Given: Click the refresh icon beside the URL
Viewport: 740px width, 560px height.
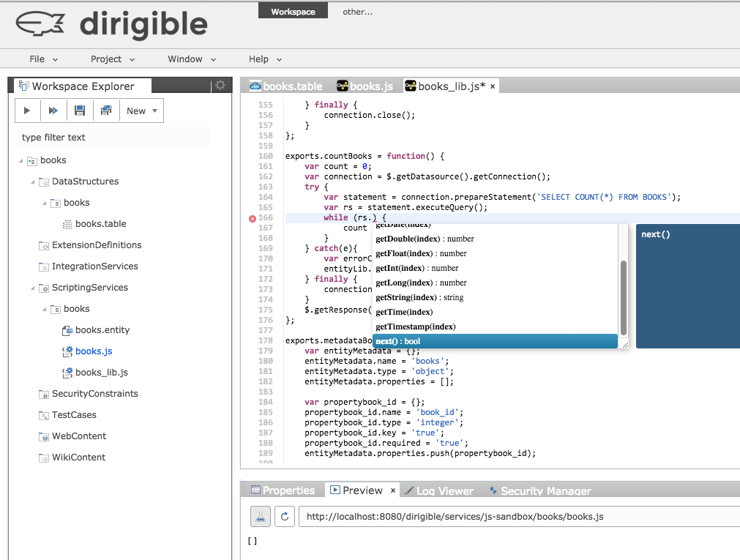Looking at the screenshot, I should (285, 517).
